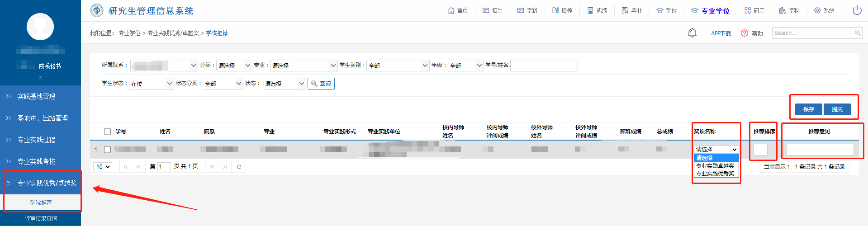The width and height of the screenshot is (868, 226).
Task: Select 专业实践卓越奖 from award list
Action: point(715,166)
